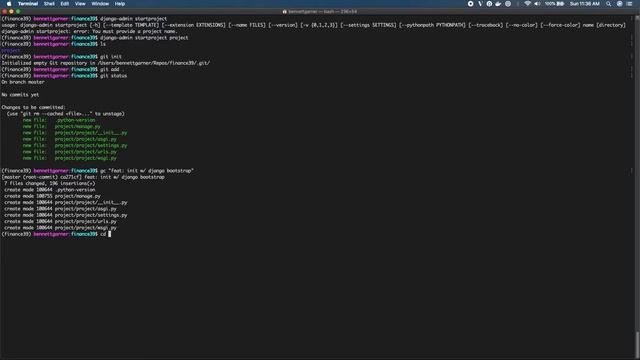
Task: Click the 'git status' command line
Action: tap(64, 76)
